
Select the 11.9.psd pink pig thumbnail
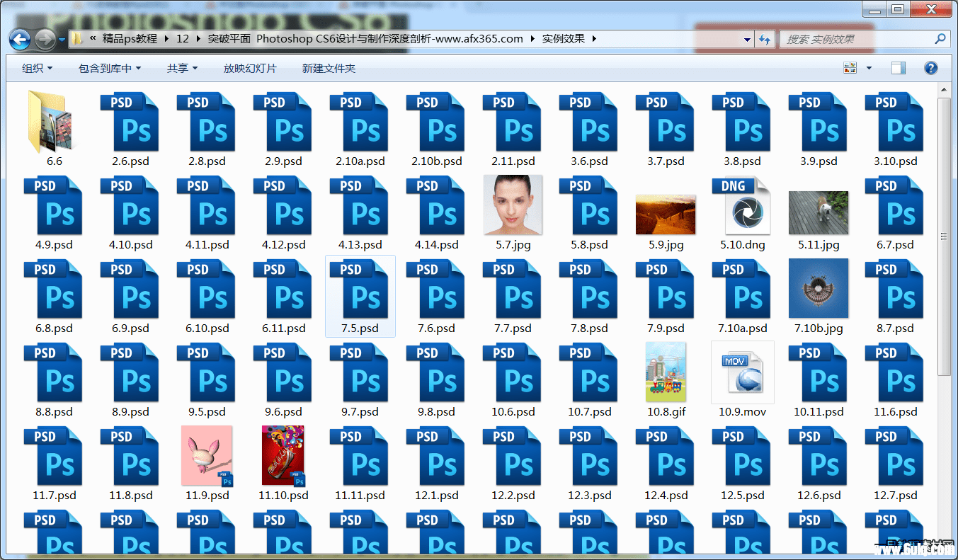(x=207, y=456)
